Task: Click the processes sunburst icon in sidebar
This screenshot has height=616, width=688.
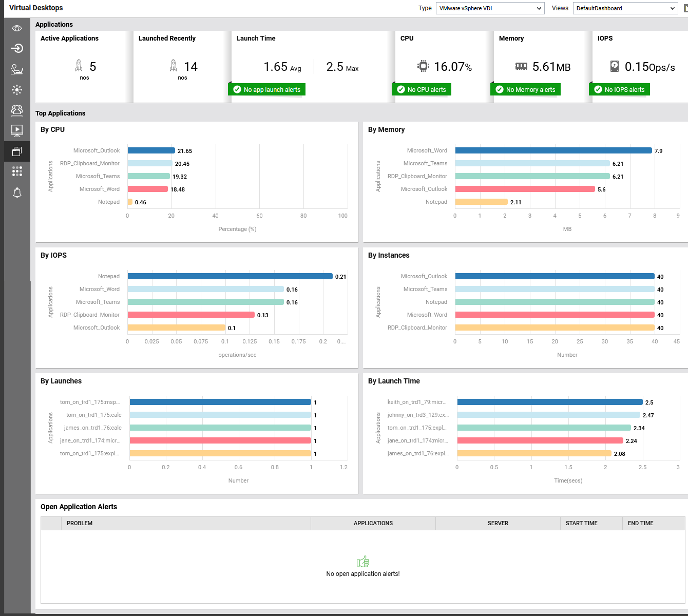Action: [17, 90]
